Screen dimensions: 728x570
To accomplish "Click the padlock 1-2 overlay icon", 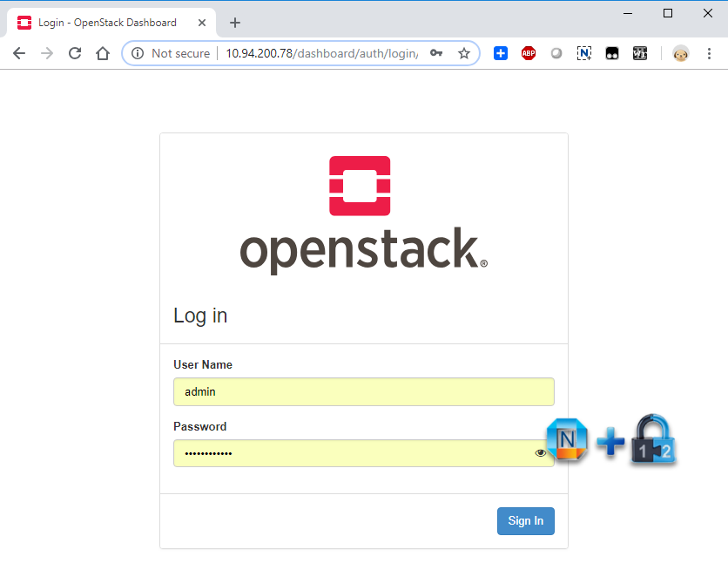I will 653,439.
